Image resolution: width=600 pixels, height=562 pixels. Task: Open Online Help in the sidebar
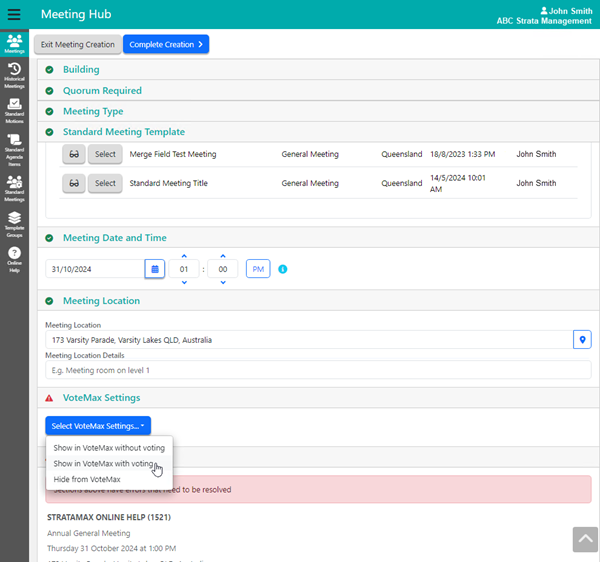click(14, 260)
